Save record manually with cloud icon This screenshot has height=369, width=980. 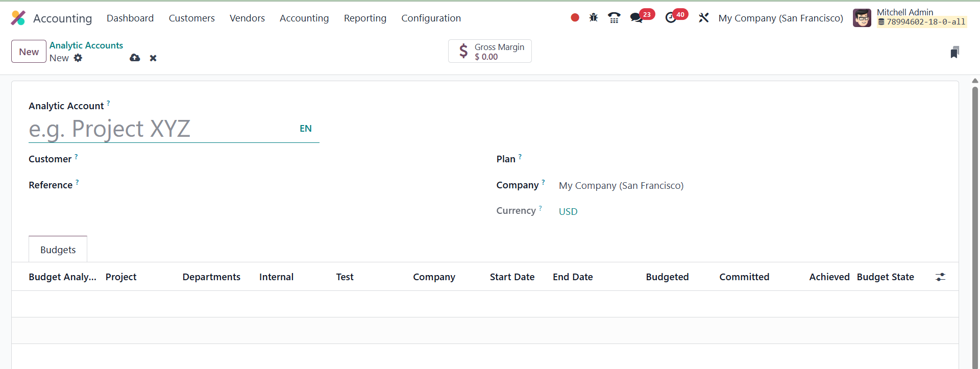tap(135, 58)
